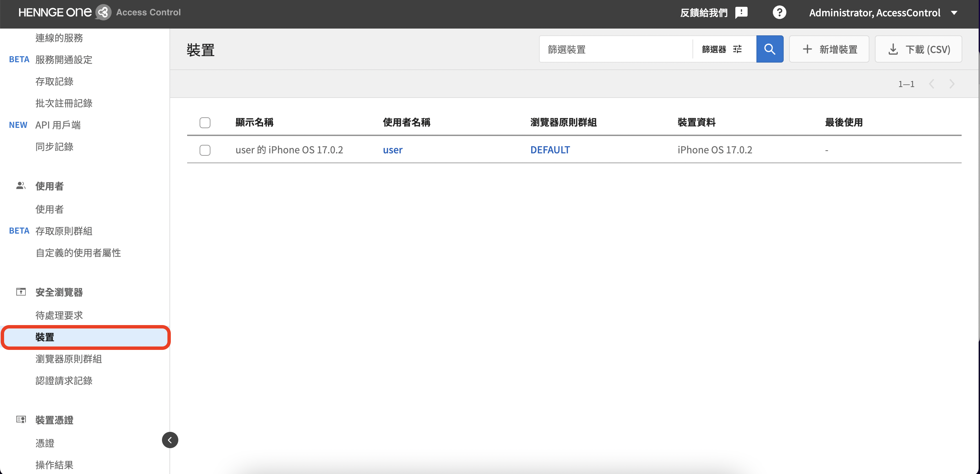Open 存取記錄 in the sidebar
This screenshot has width=980, height=474.
(x=54, y=81)
